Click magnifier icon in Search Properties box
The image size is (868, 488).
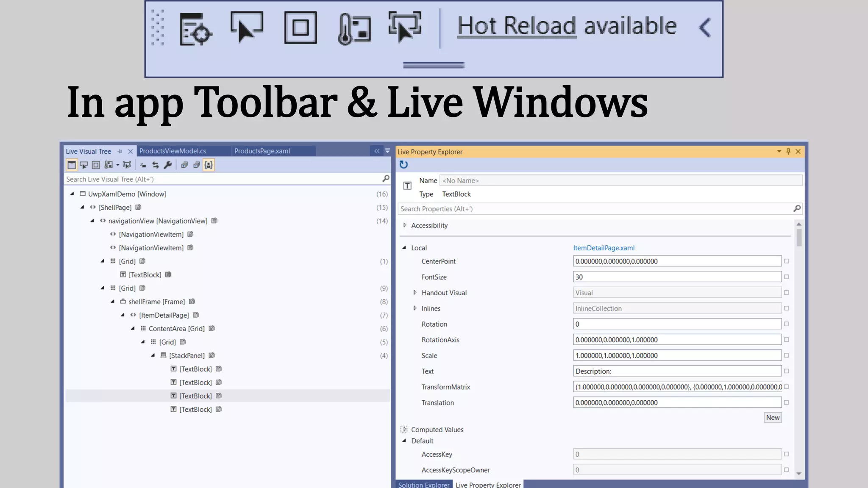coord(797,208)
